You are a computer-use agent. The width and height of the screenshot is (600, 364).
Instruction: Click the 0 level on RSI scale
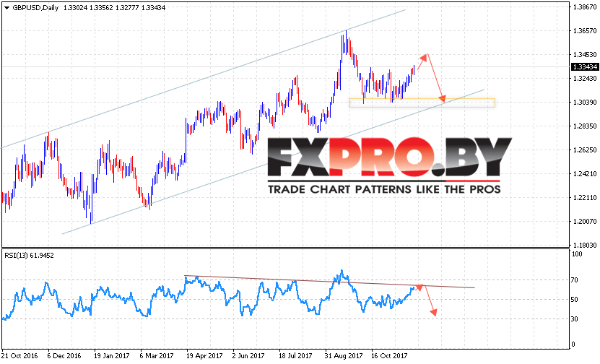(x=573, y=344)
